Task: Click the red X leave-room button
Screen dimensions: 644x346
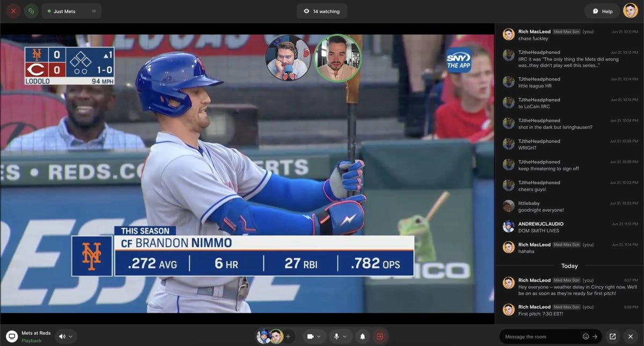Action: click(13, 11)
